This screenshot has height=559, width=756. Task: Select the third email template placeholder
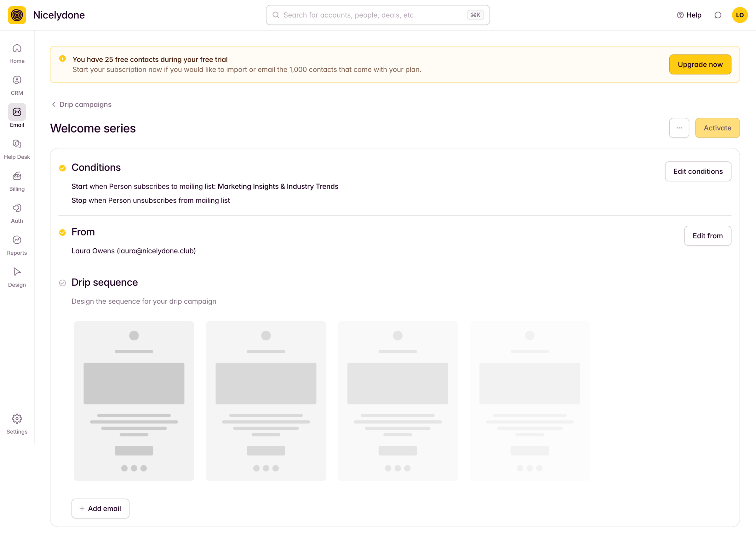coord(398,401)
